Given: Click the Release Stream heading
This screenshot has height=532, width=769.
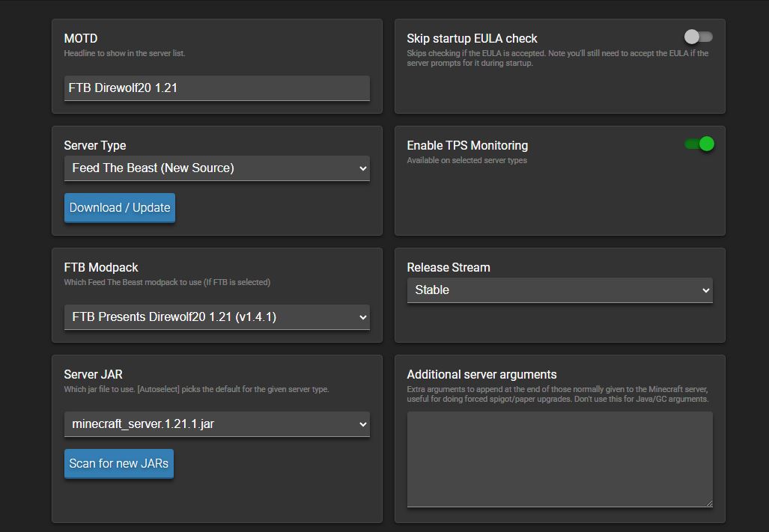Looking at the screenshot, I should pyautogui.click(x=449, y=267).
